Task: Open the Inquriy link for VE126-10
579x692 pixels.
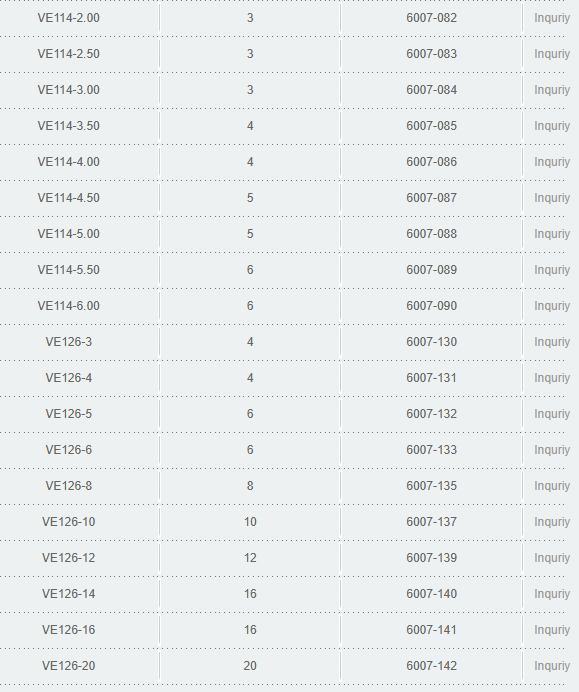Action: tap(552, 522)
